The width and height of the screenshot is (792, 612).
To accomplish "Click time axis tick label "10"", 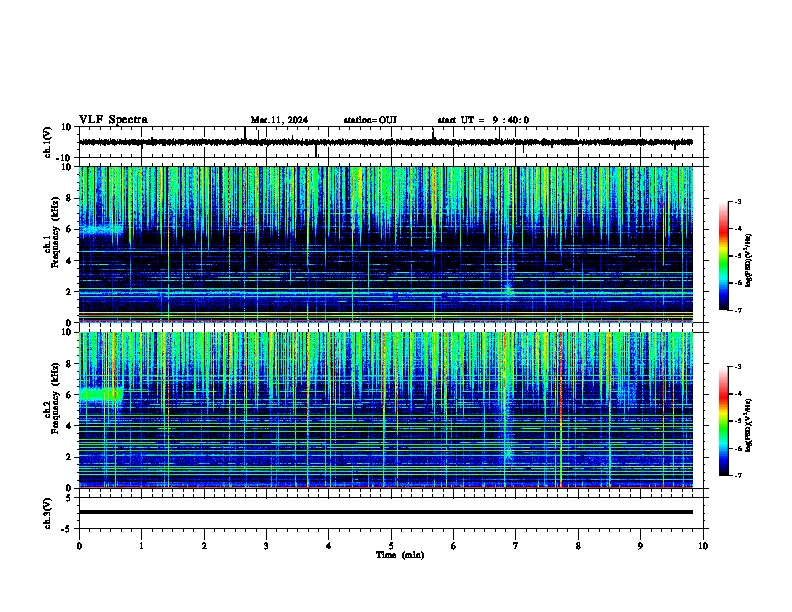I will [x=703, y=546].
